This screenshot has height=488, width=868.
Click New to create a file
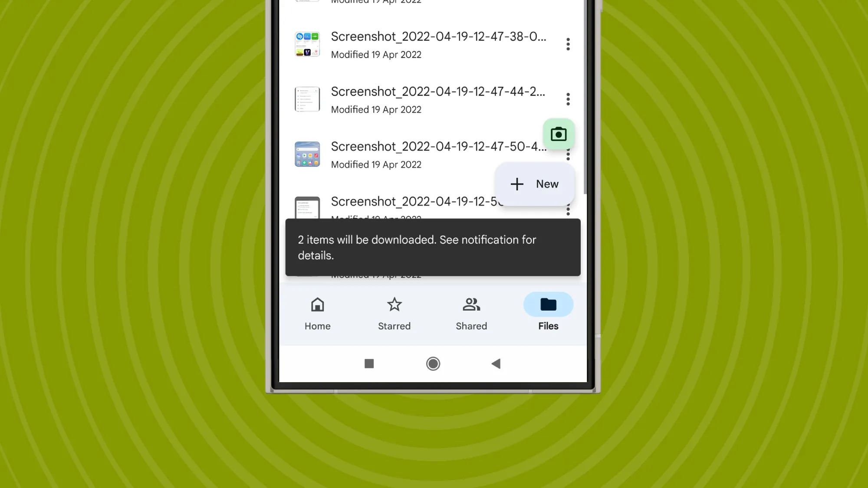click(x=535, y=184)
